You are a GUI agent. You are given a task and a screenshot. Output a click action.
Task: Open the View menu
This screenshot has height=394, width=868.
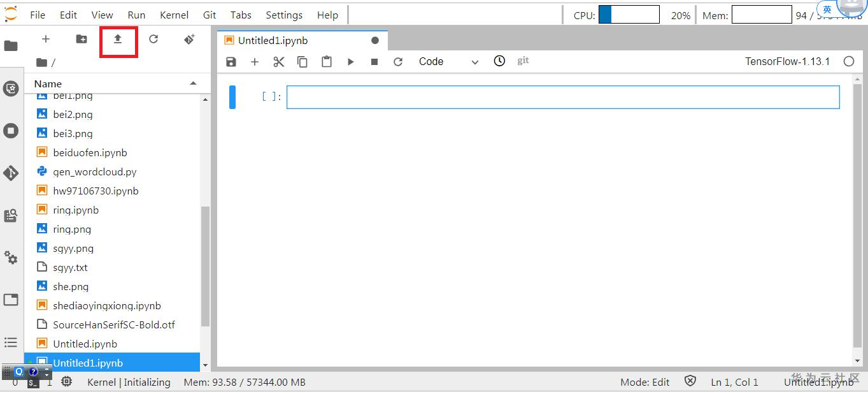tap(102, 15)
